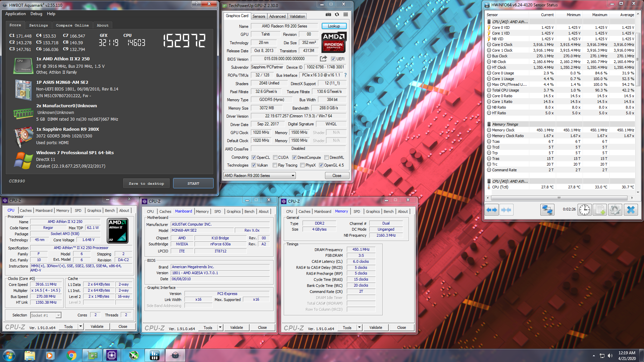Enable PhysX checkbox
Image resolution: width=644 pixels, height=362 pixels.
click(302, 165)
